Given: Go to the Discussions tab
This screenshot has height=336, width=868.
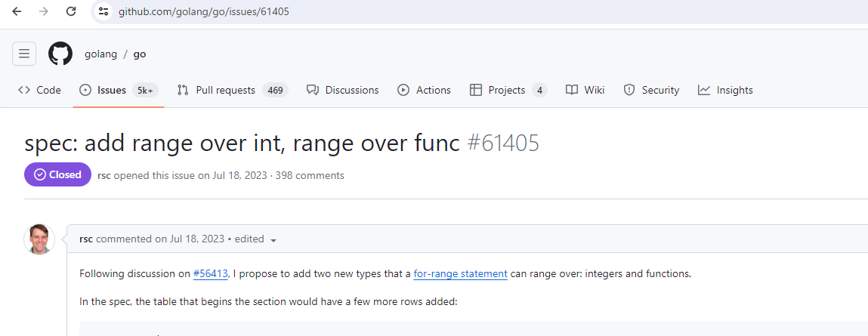Looking at the screenshot, I should click(343, 90).
